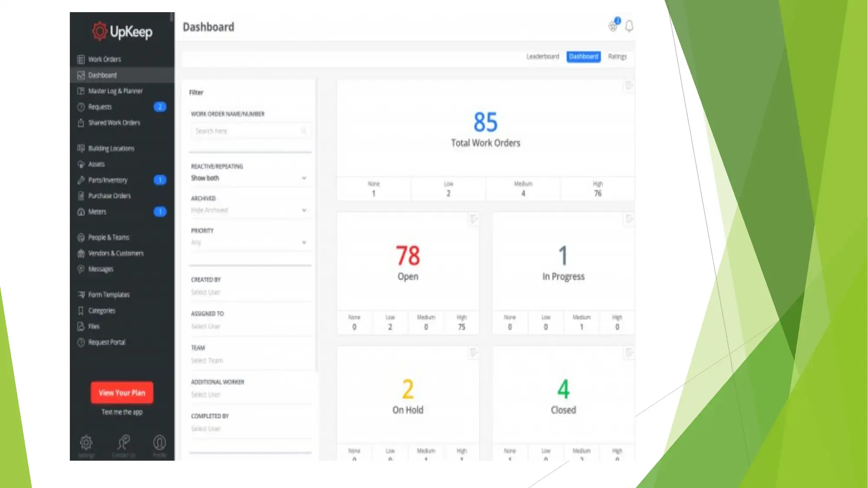The width and height of the screenshot is (868, 488).
Task: Click the Meters gauge icon
Action: tap(81, 212)
